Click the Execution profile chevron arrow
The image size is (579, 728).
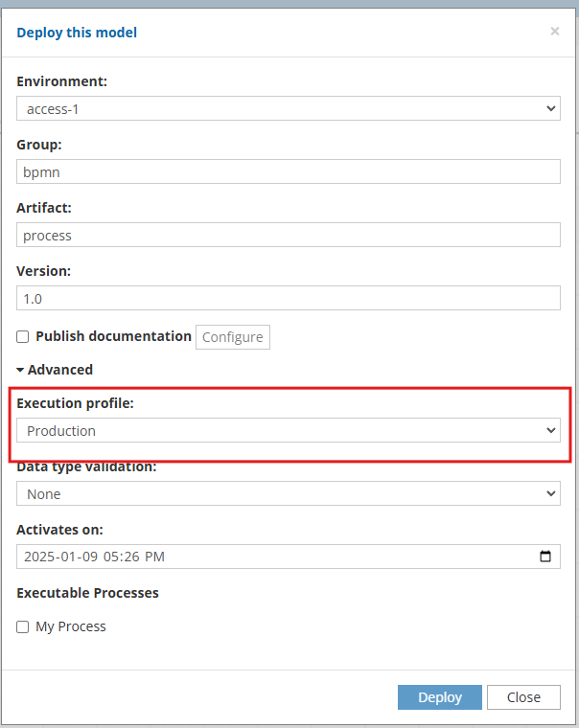[550, 430]
